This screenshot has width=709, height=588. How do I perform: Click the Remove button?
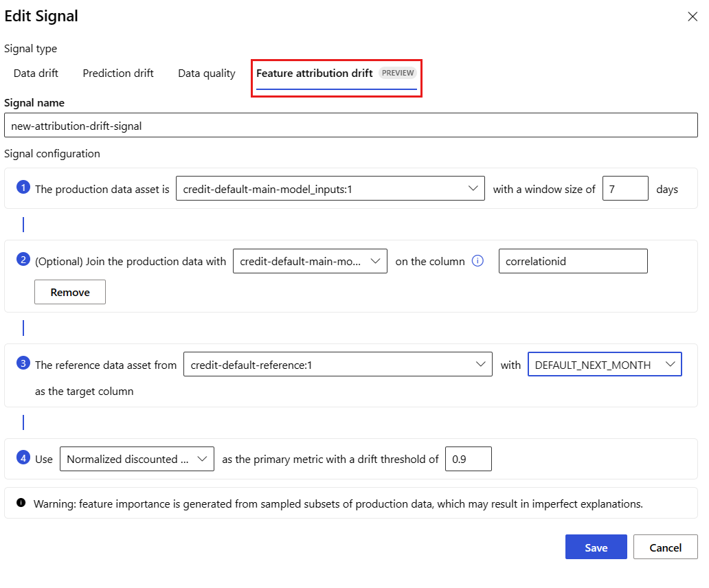[x=70, y=292]
